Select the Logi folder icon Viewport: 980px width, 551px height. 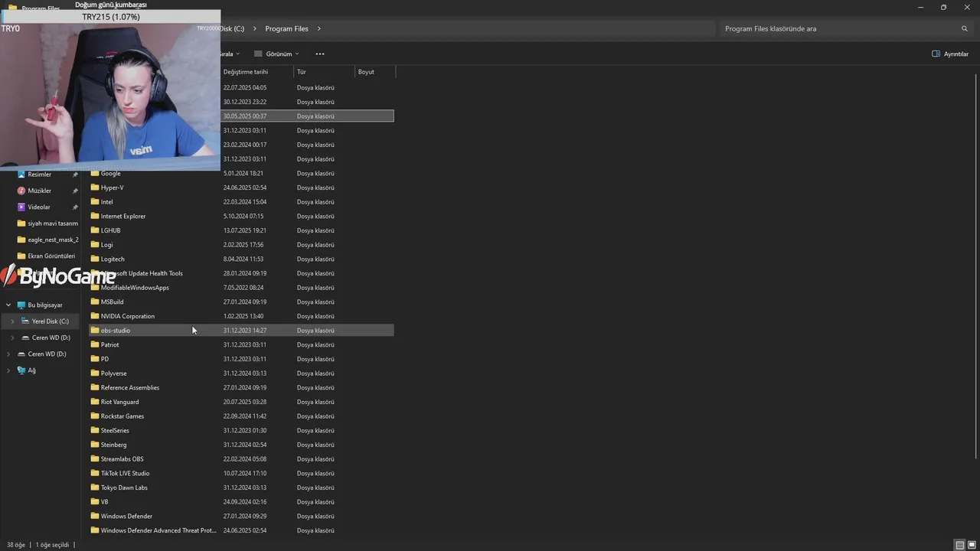[95, 245]
